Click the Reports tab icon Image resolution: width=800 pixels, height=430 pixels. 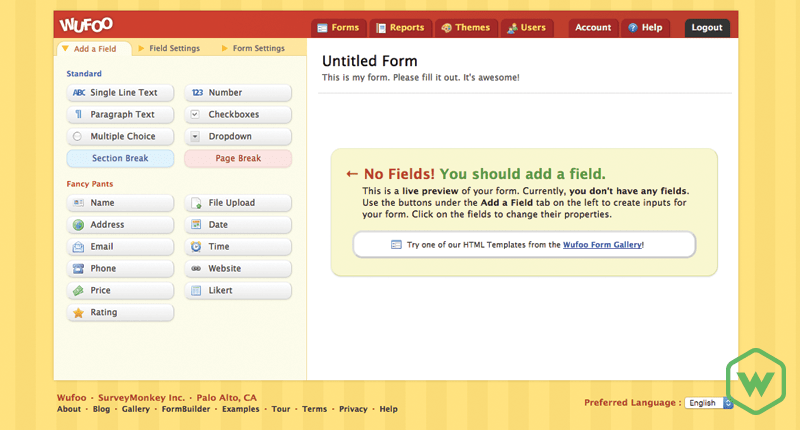(x=381, y=28)
